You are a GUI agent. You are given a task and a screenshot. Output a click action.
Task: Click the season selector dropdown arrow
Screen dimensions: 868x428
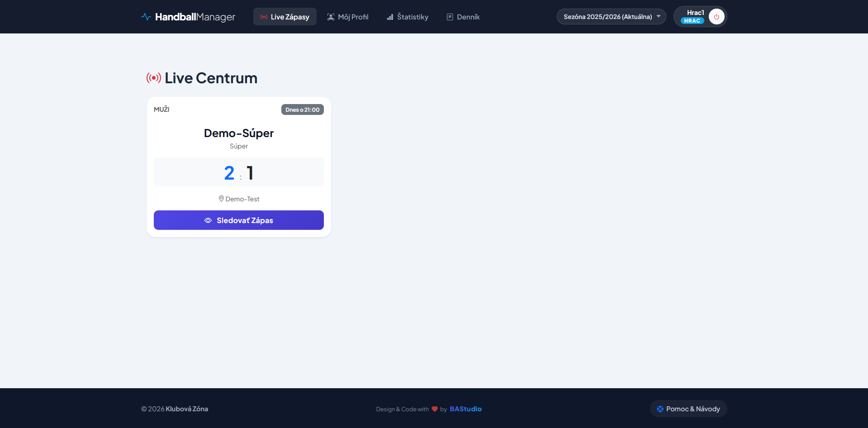[x=659, y=16]
